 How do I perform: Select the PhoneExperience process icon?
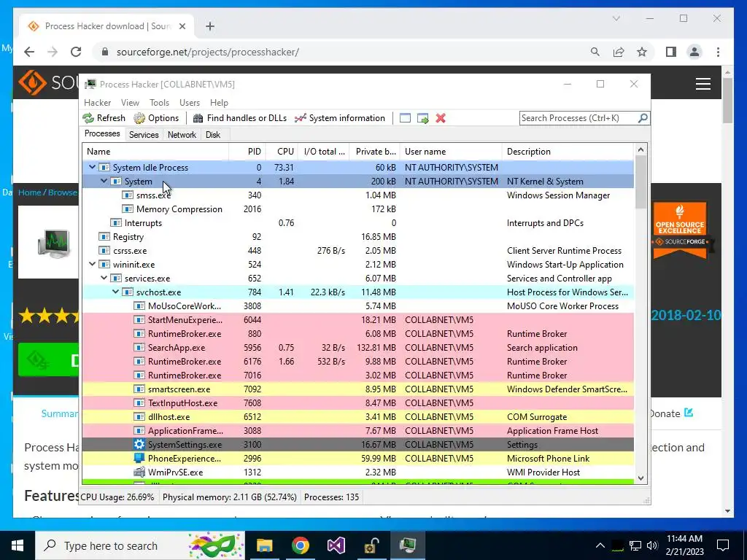[139, 458]
